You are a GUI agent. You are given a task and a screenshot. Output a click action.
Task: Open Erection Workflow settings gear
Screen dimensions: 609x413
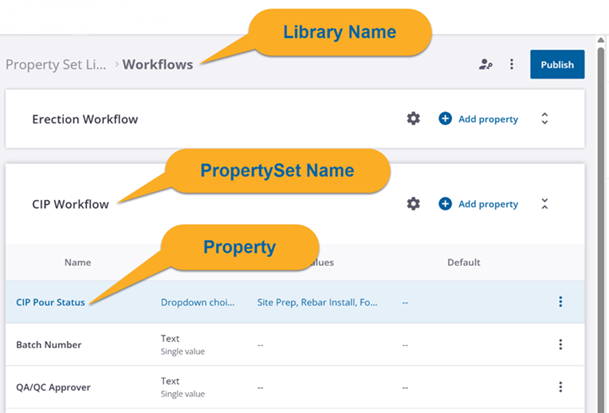(413, 119)
